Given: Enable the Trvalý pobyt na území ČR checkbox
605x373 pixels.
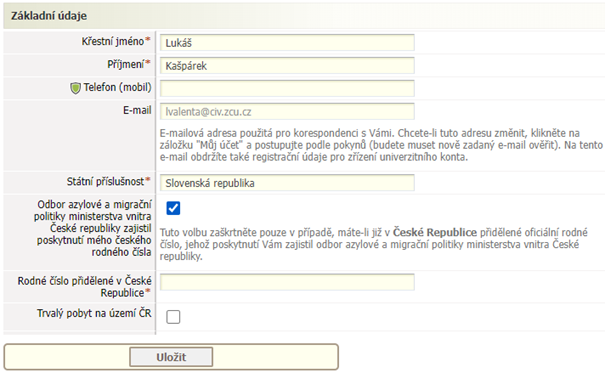Looking at the screenshot, I should point(173,317).
